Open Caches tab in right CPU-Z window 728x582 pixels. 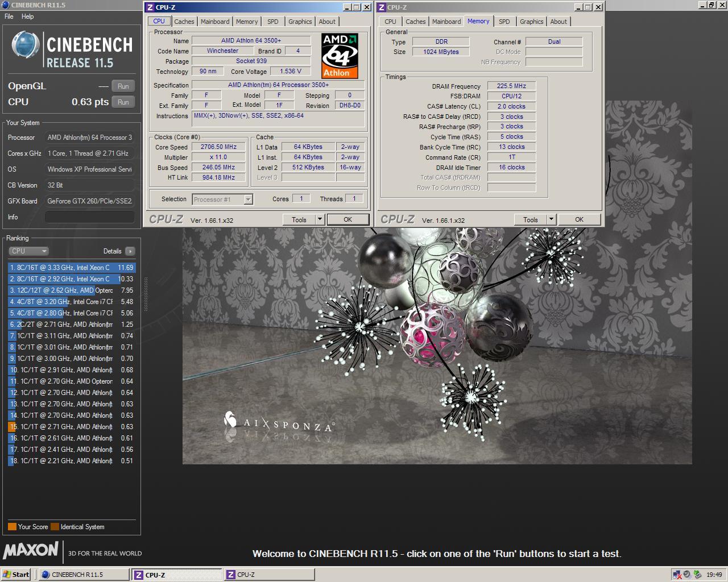click(x=415, y=22)
